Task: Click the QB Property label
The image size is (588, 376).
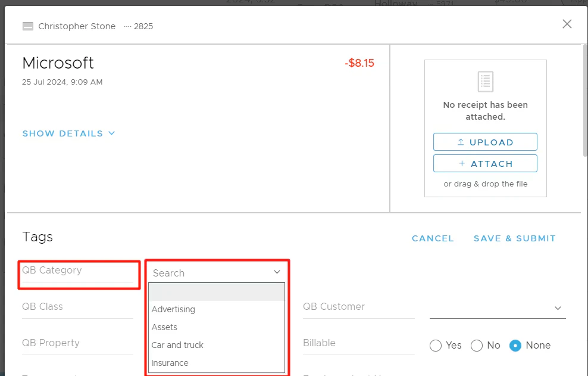Action: tap(51, 343)
